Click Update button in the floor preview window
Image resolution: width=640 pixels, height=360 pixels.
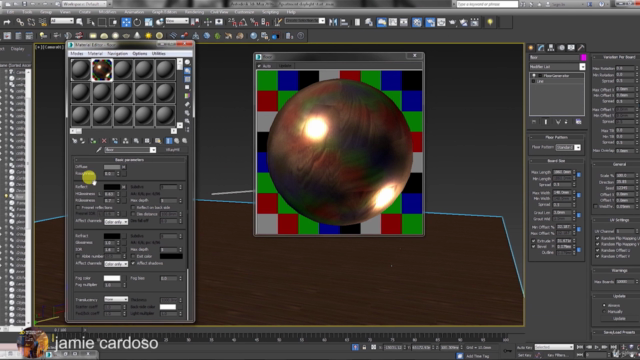tap(285, 66)
